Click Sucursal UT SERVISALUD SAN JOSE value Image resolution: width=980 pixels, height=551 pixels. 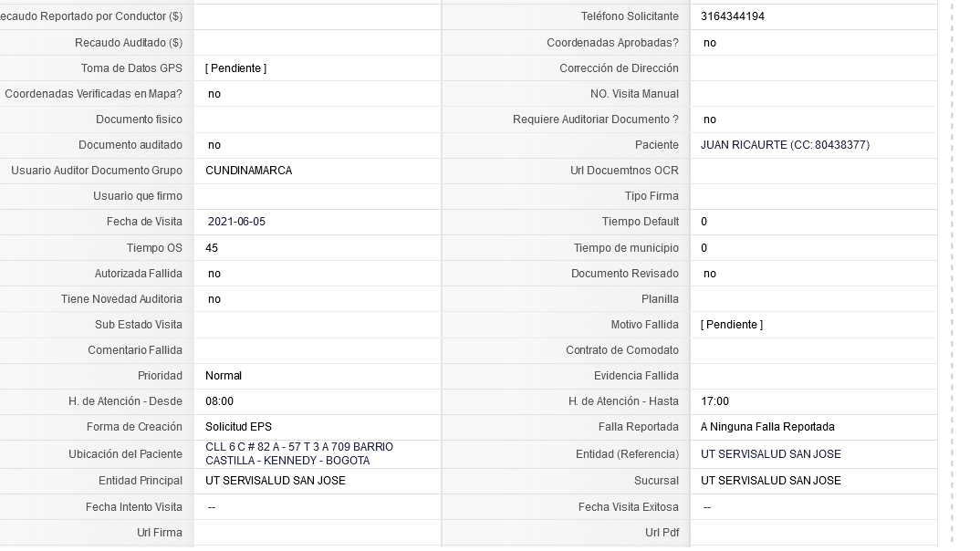(x=770, y=481)
